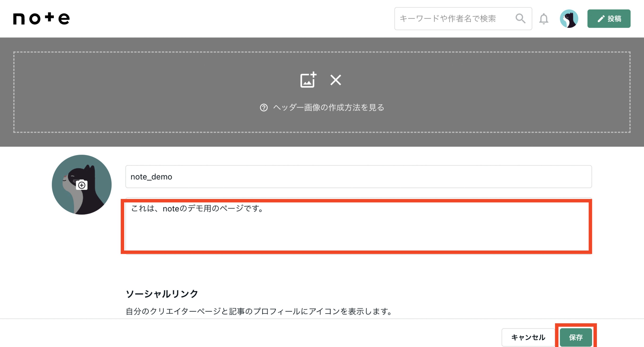Click the ソーシャルリンク heading
This screenshot has height=347, width=644.
coord(162,294)
